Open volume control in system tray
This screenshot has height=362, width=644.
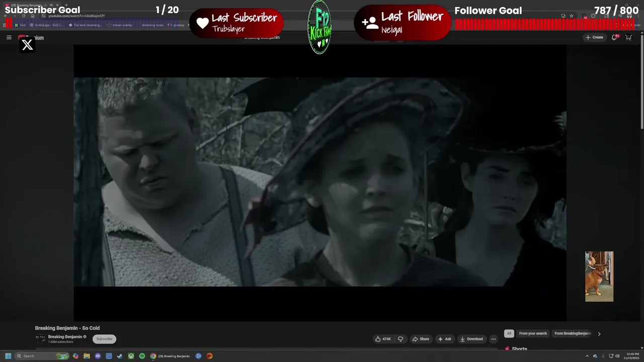click(x=617, y=356)
